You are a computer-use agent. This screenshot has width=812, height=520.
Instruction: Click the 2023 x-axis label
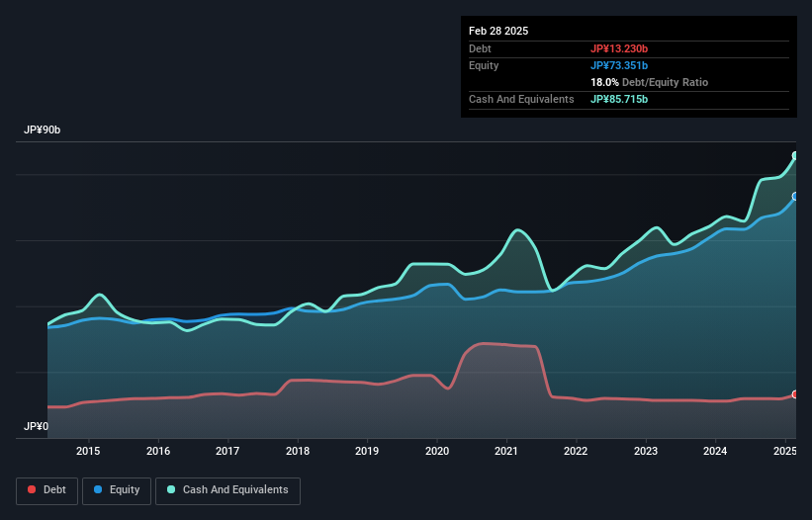coord(646,451)
